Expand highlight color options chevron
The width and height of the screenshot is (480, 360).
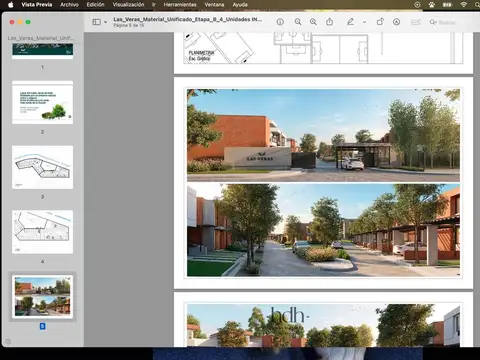pyautogui.click(x=364, y=22)
